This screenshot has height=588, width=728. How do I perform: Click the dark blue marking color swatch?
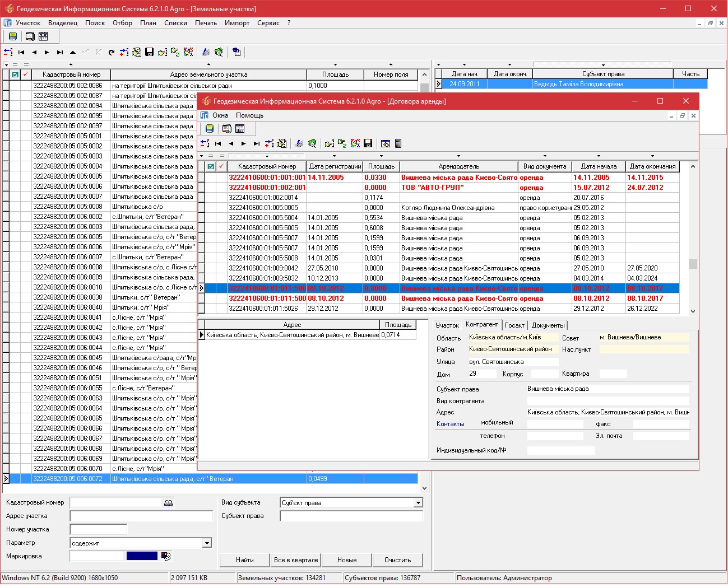click(x=142, y=556)
